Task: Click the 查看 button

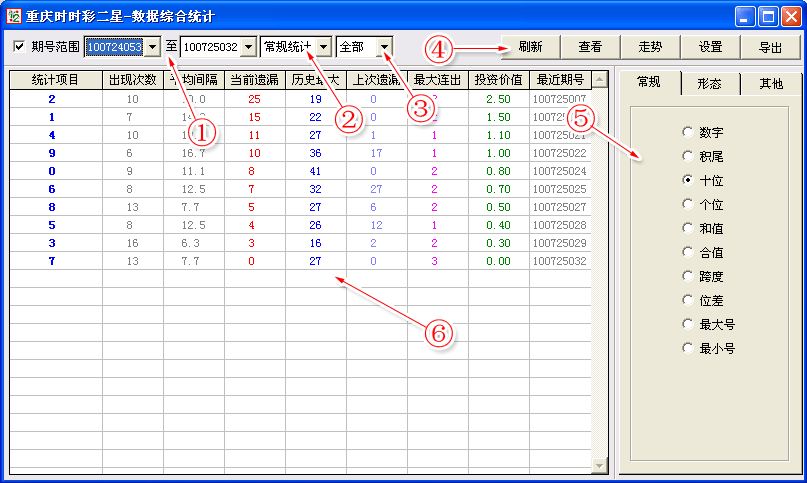Action: pyautogui.click(x=590, y=47)
